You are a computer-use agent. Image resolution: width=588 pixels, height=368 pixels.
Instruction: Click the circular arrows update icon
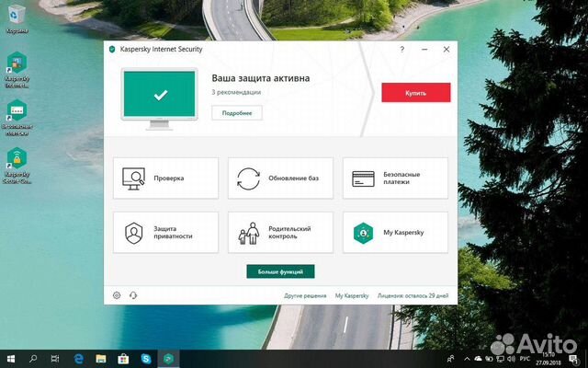(x=248, y=178)
